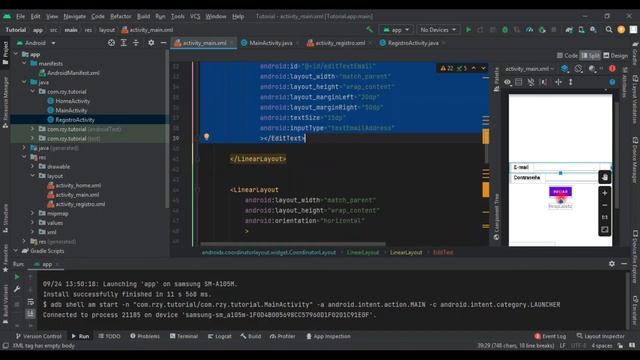Open the Android project view dropdown
Image resolution: width=640 pixels, height=360 pixels.
(36, 43)
